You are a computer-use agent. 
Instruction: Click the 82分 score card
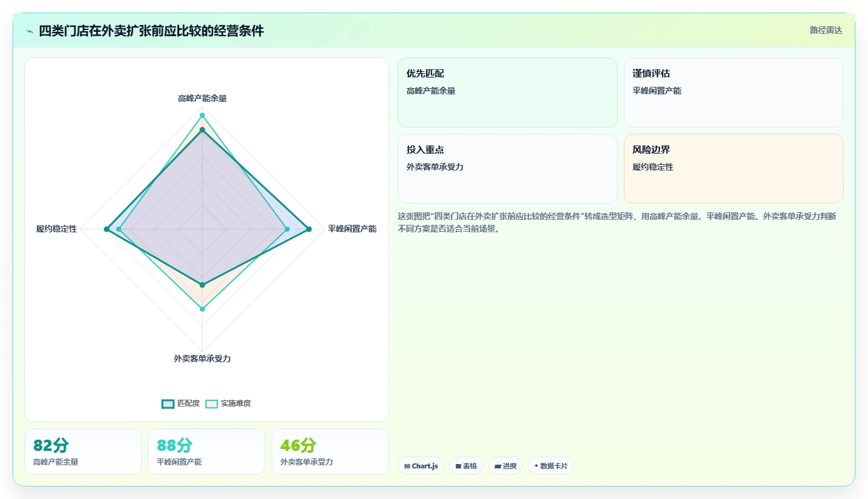pyautogui.click(x=83, y=452)
